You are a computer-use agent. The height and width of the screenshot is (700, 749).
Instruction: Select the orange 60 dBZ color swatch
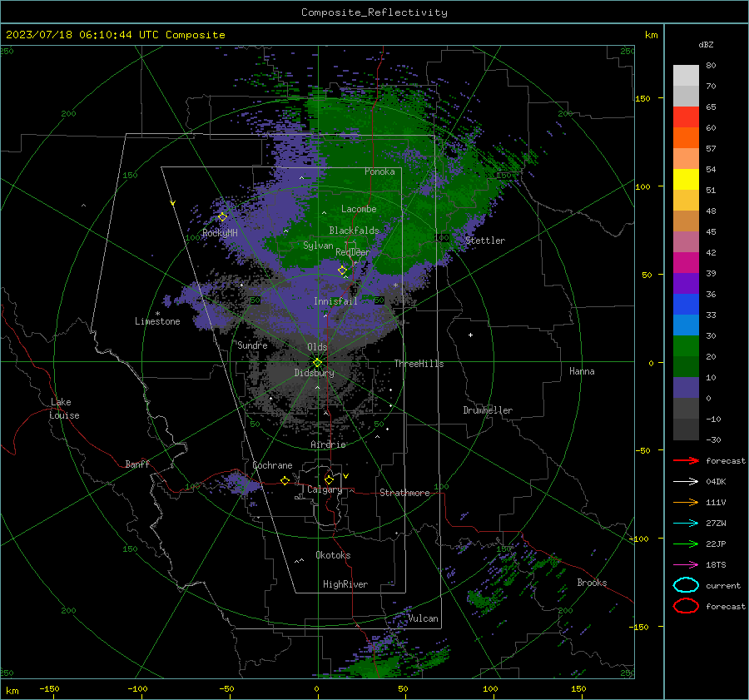[x=686, y=137]
